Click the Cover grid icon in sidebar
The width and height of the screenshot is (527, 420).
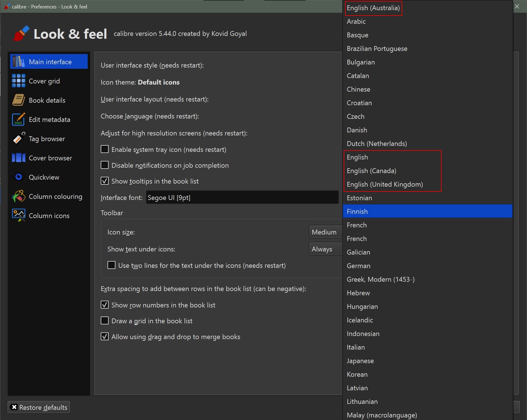(x=19, y=81)
